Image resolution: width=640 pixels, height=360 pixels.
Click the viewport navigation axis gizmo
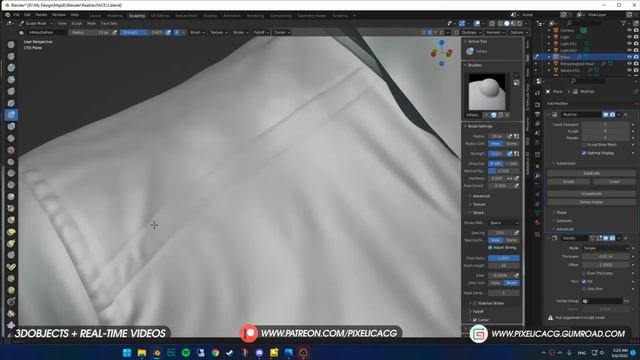pos(442,53)
